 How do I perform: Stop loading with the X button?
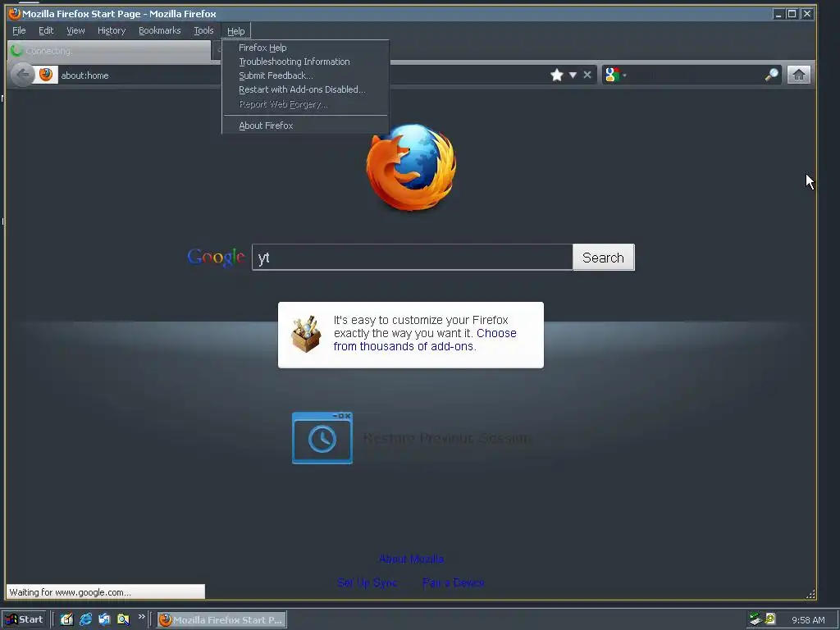pos(587,75)
